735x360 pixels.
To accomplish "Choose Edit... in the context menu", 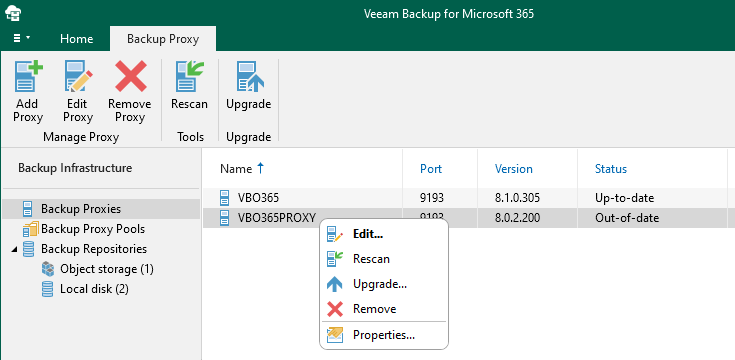I will tap(368, 234).
